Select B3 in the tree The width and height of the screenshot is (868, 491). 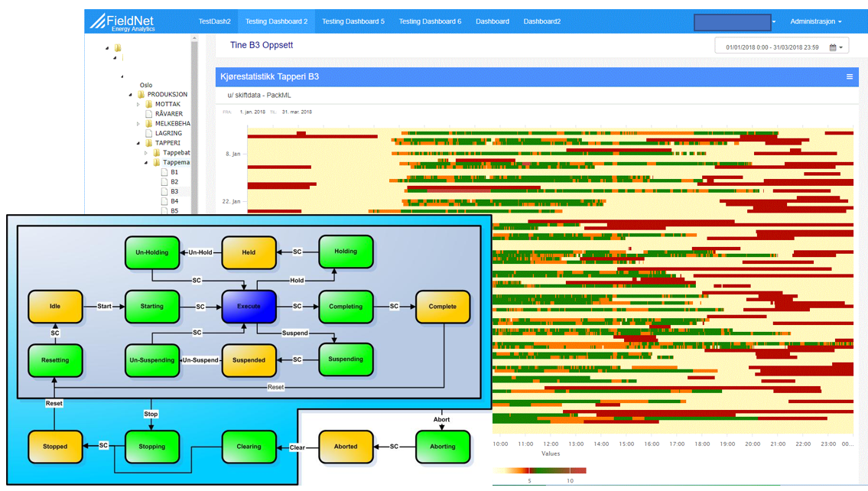(x=174, y=191)
